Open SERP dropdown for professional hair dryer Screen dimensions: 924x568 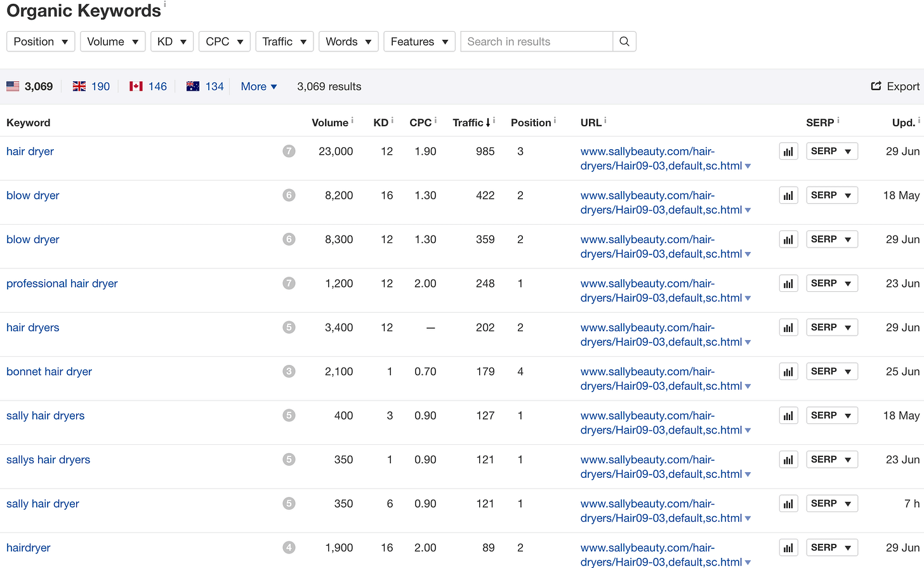pos(832,283)
